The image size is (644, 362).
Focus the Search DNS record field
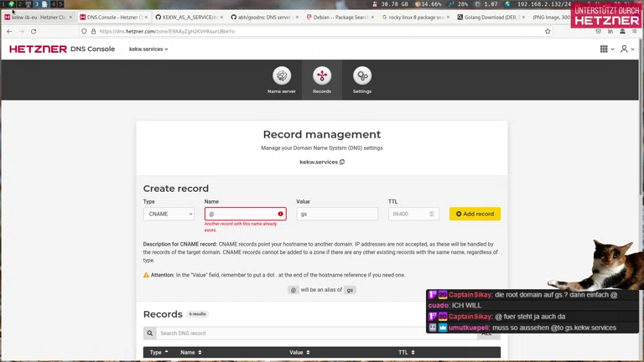tap(316, 334)
